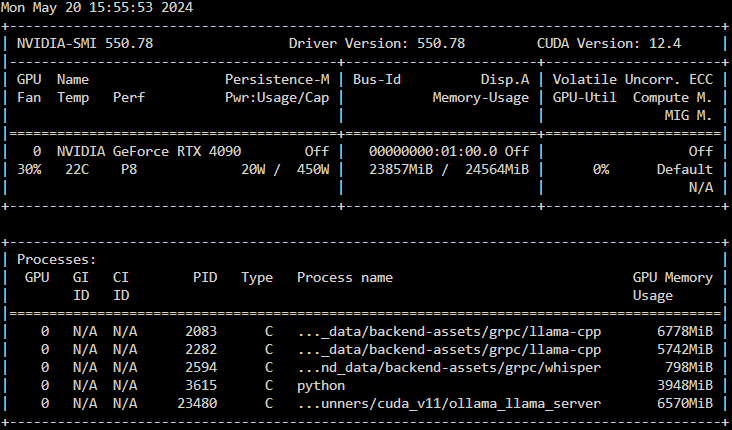Click PID 23480 in the process list

click(197, 404)
